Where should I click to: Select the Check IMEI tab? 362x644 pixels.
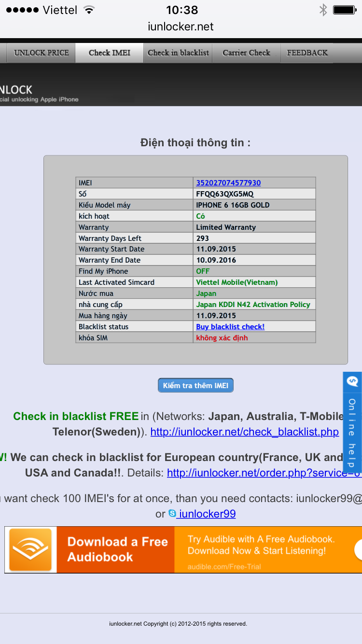pos(110,53)
